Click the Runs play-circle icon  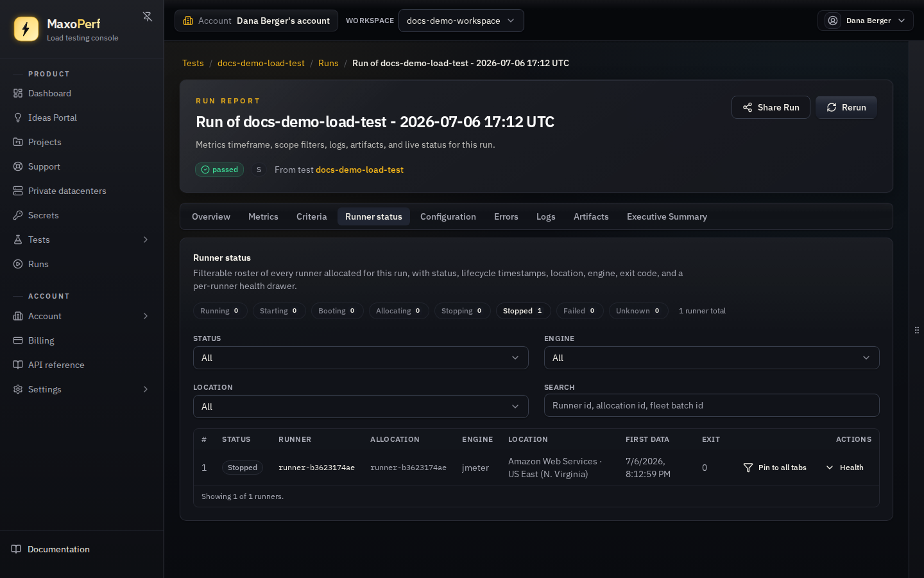coord(18,264)
